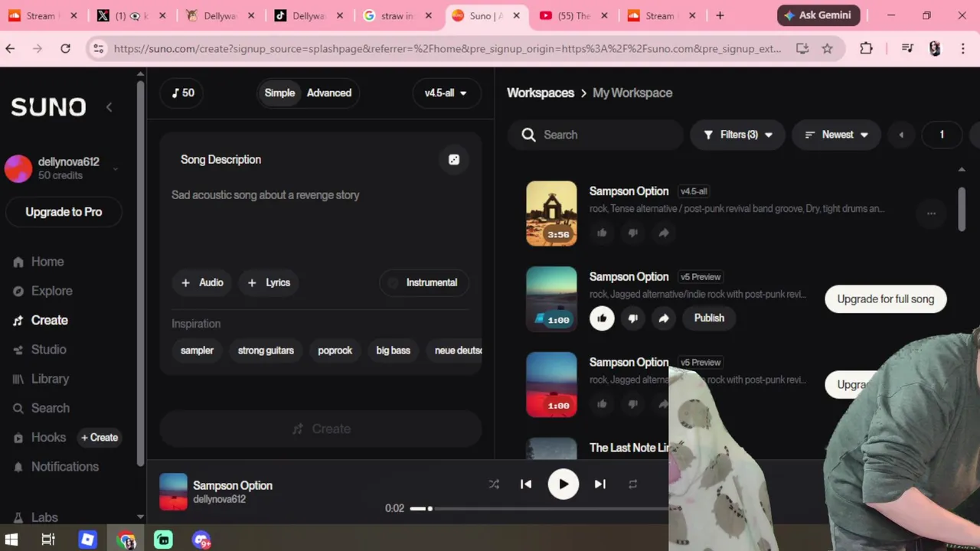Toggle the Instrumental switch
This screenshot has width=980, height=551.
[423, 282]
